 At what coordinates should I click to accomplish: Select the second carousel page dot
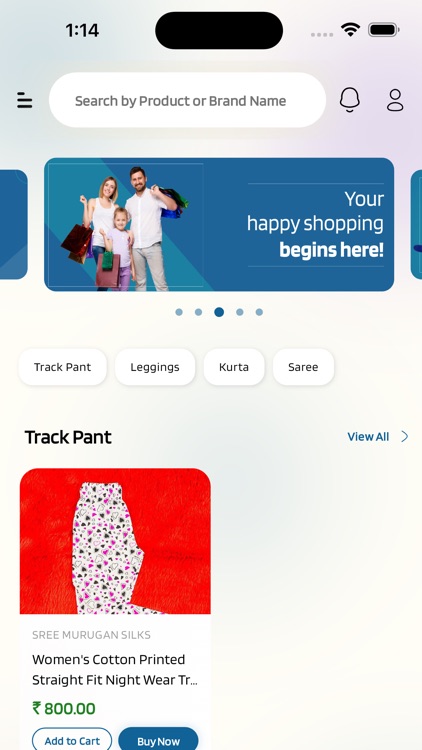click(199, 312)
